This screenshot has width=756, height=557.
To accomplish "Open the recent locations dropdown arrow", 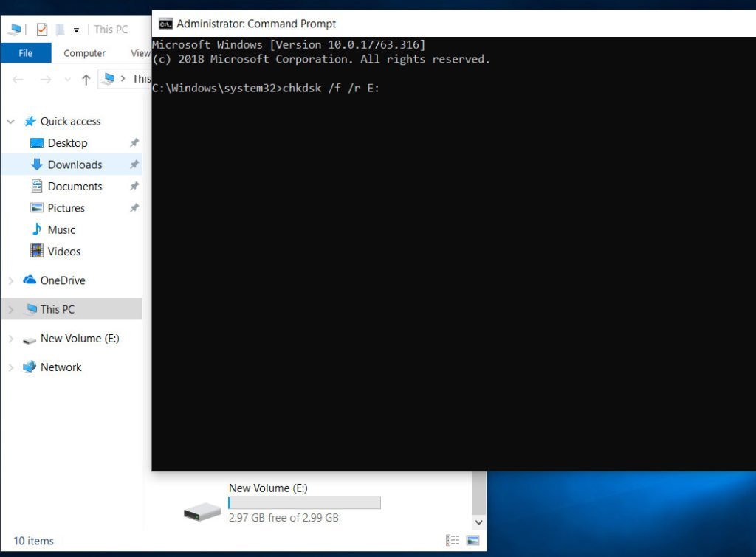I will pyautogui.click(x=68, y=79).
